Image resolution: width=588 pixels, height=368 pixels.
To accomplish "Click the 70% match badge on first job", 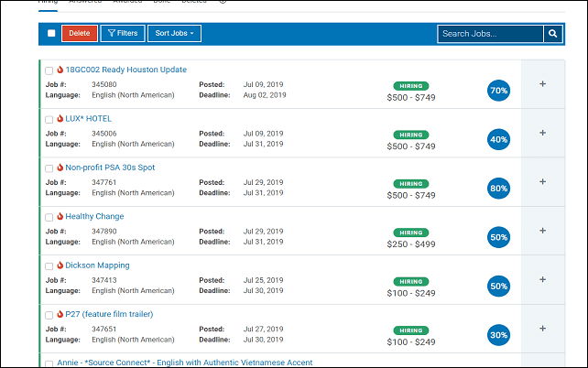I will 498,91.
